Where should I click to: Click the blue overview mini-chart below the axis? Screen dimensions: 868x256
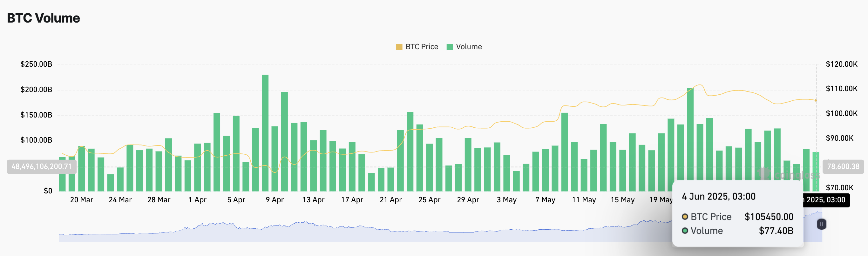click(x=337, y=232)
